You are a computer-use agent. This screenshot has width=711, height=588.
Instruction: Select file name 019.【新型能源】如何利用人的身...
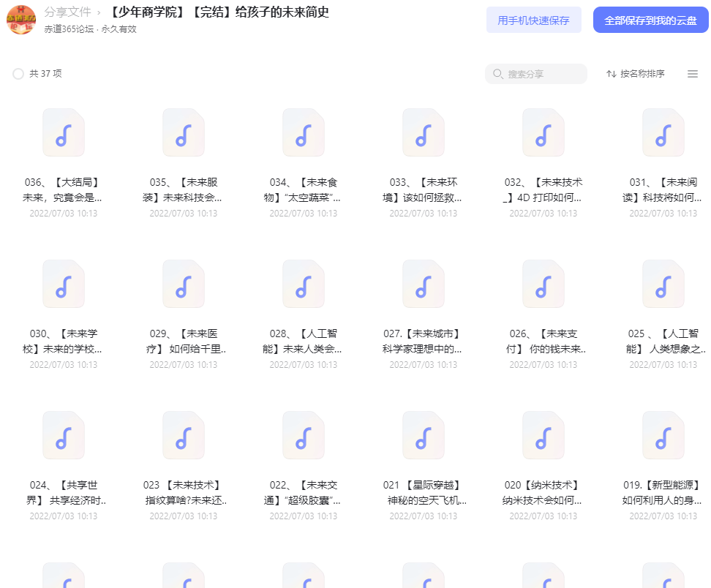click(663, 493)
